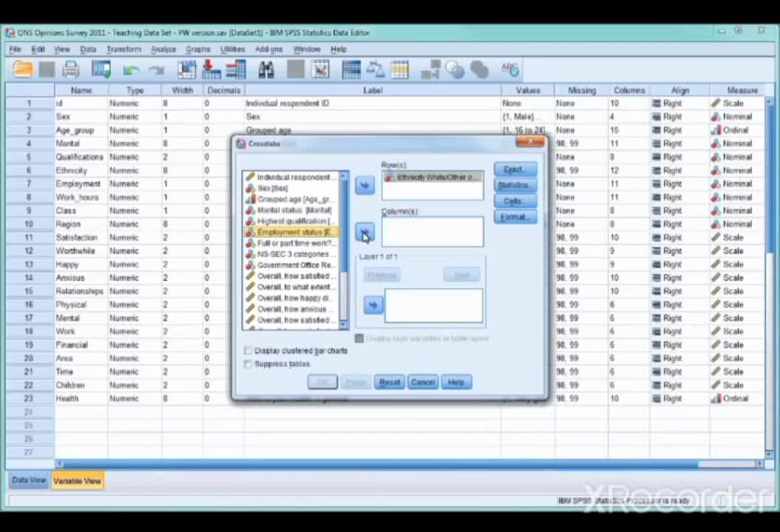Toggle Display layer variables in table layers

pos(359,338)
